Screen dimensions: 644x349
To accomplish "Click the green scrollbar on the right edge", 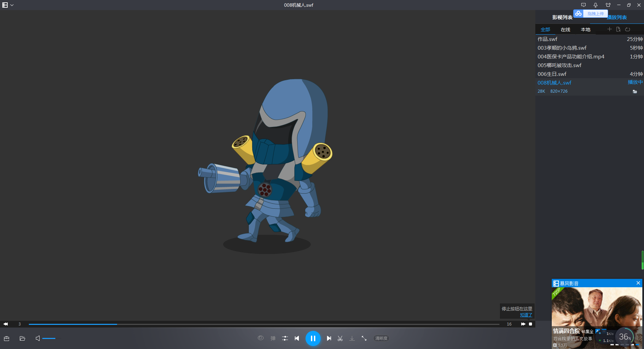I will click(642, 260).
